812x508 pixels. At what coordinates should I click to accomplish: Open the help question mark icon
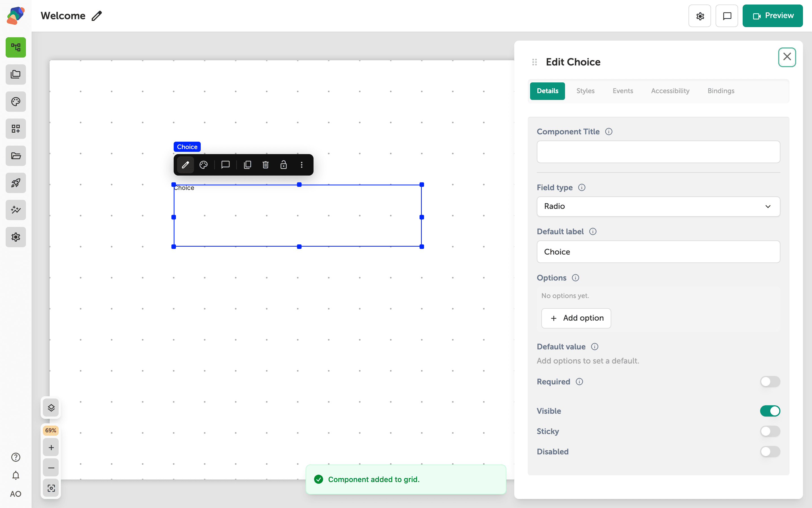tap(16, 457)
